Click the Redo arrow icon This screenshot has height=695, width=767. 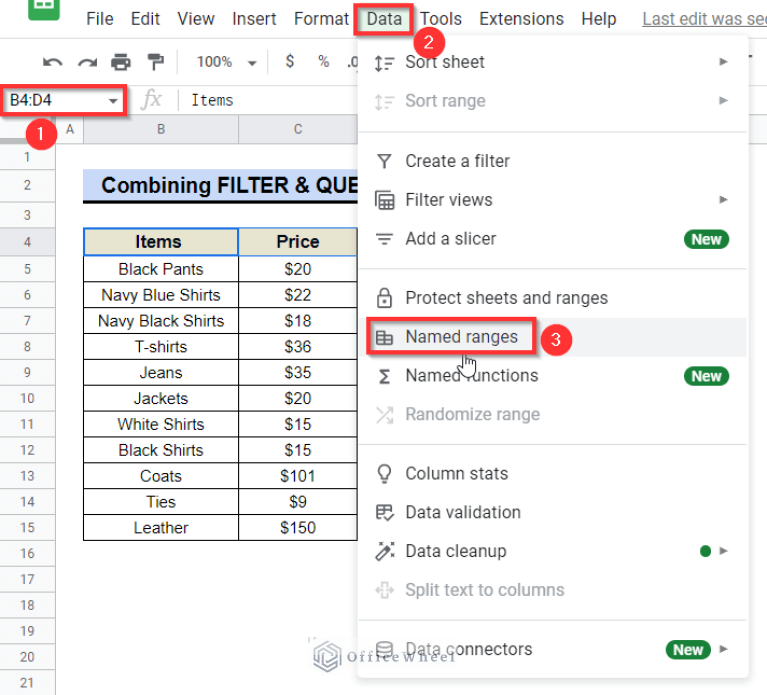87,62
